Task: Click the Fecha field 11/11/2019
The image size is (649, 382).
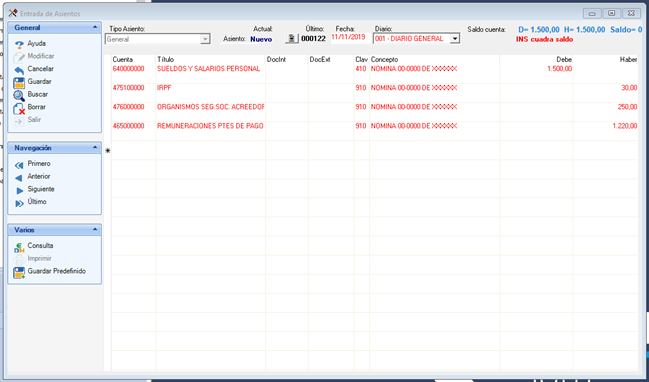Action: [349, 37]
